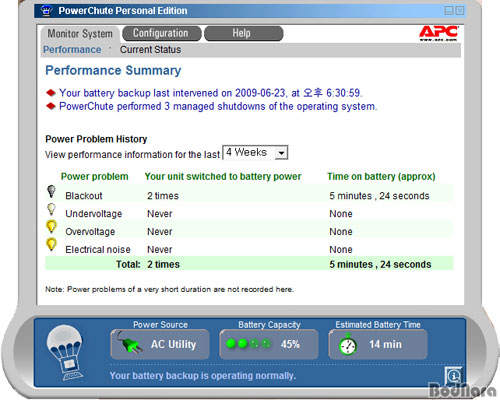Click the green power plug icon
500x400 pixels.
pos(130,343)
